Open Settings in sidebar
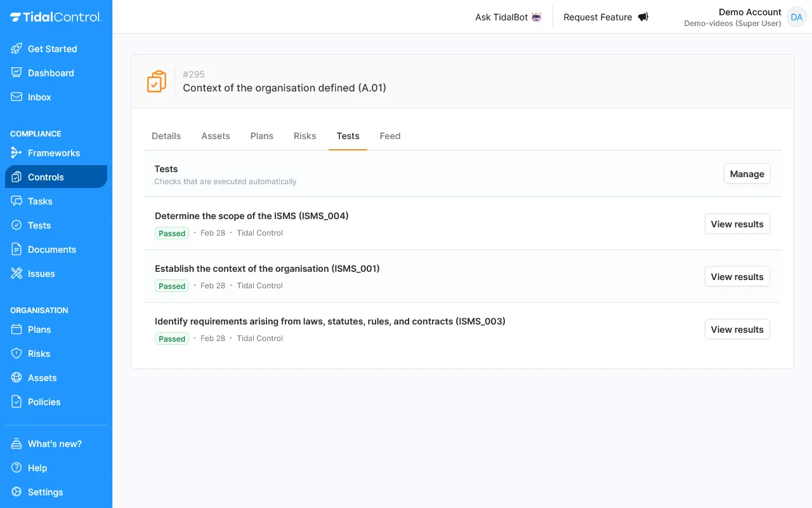This screenshot has height=508, width=812. pyautogui.click(x=56, y=492)
